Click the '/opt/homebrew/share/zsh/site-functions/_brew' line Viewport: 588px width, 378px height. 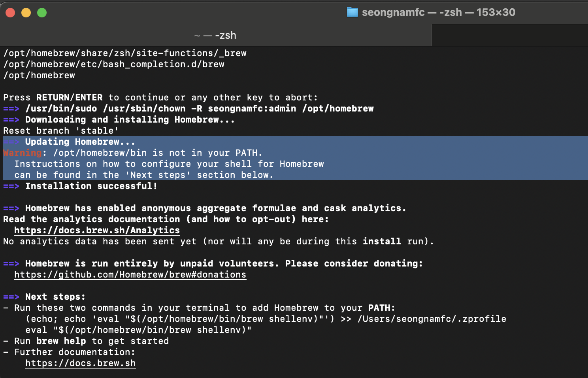125,53
